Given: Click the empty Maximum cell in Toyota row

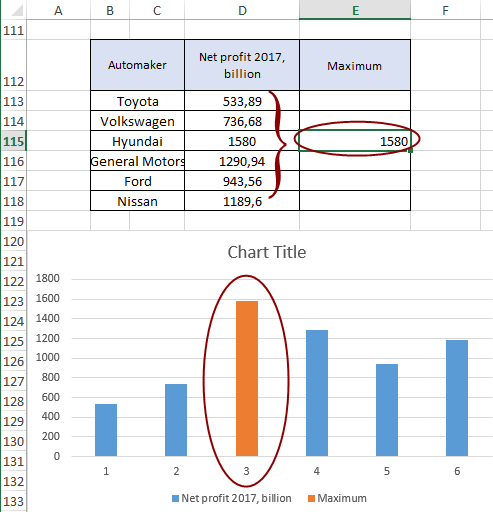Looking at the screenshot, I should (355, 101).
